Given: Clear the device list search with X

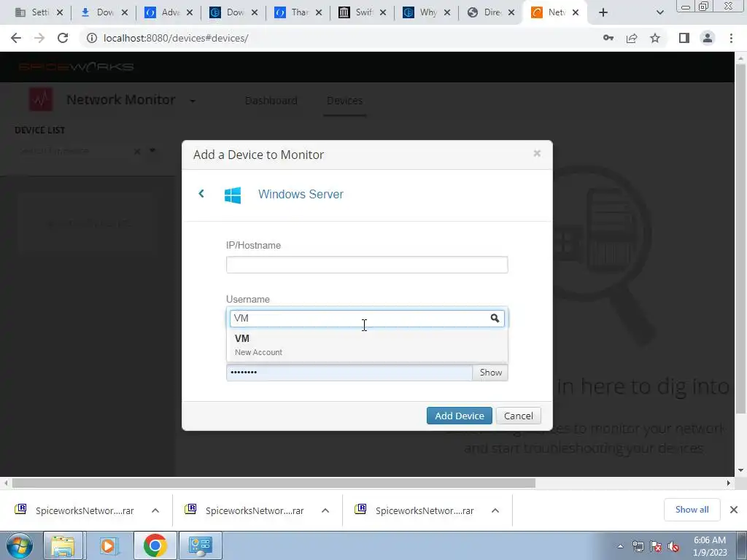Looking at the screenshot, I should pos(137,151).
